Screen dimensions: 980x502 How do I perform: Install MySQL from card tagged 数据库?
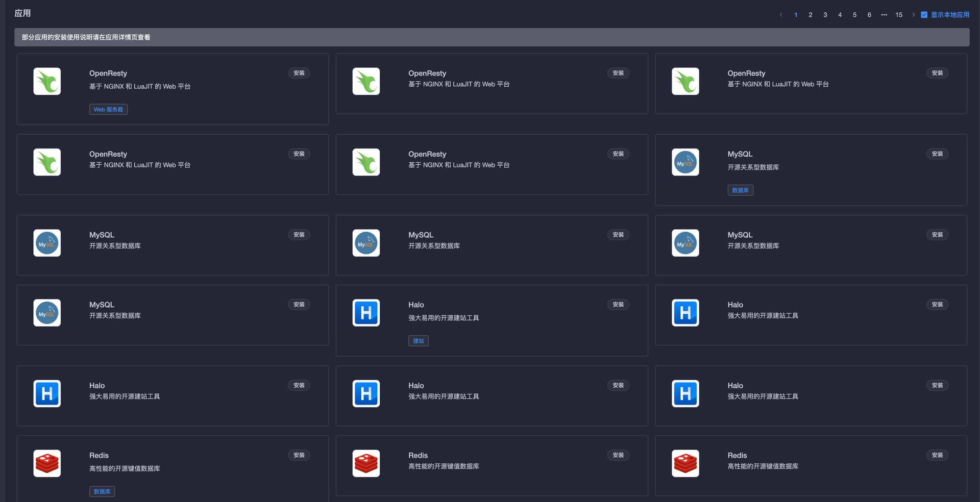tap(937, 154)
